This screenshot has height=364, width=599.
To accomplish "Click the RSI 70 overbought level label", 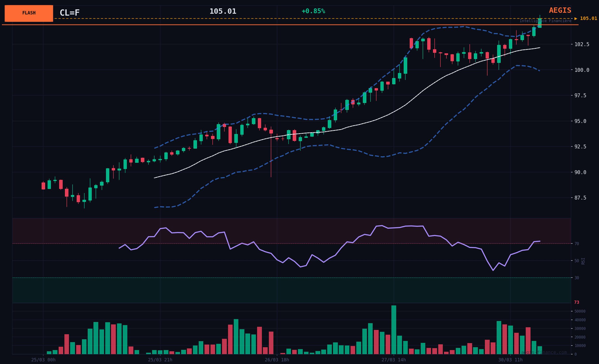I will click(x=576, y=244).
